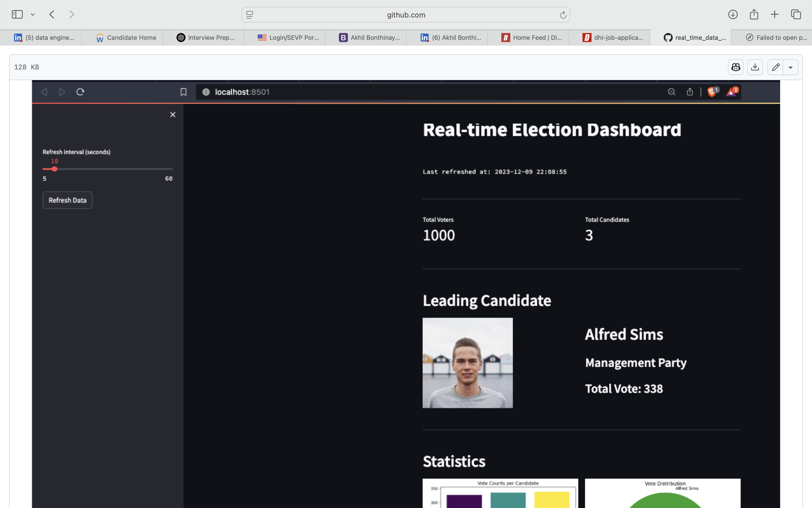Click Alfred Sims candidate photo

coord(467,363)
